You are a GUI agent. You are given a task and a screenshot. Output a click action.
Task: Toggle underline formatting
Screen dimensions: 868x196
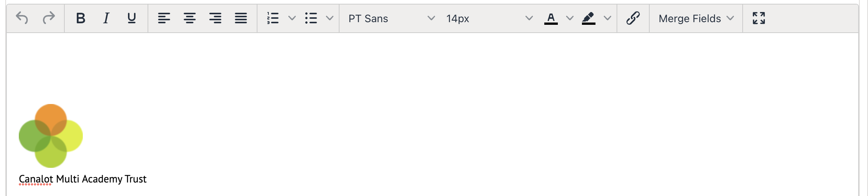tap(131, 18)
